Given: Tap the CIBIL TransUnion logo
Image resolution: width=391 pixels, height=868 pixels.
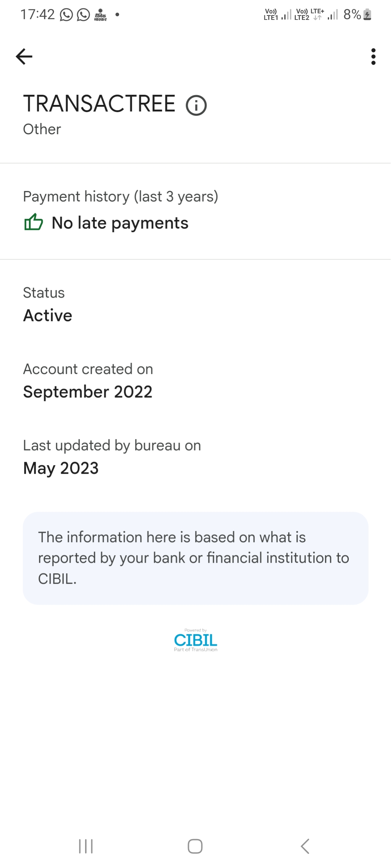Looking at the screenshot, I should tap(195, 640).
